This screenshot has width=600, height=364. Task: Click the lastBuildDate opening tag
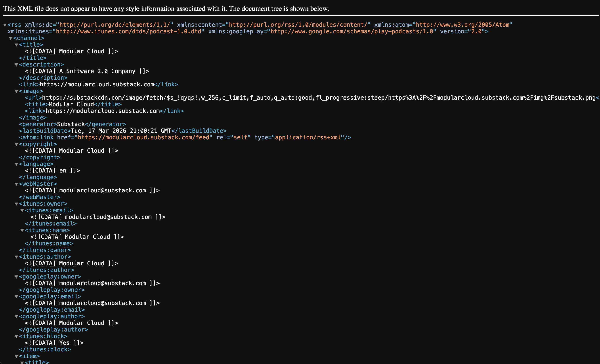[45, 131]
